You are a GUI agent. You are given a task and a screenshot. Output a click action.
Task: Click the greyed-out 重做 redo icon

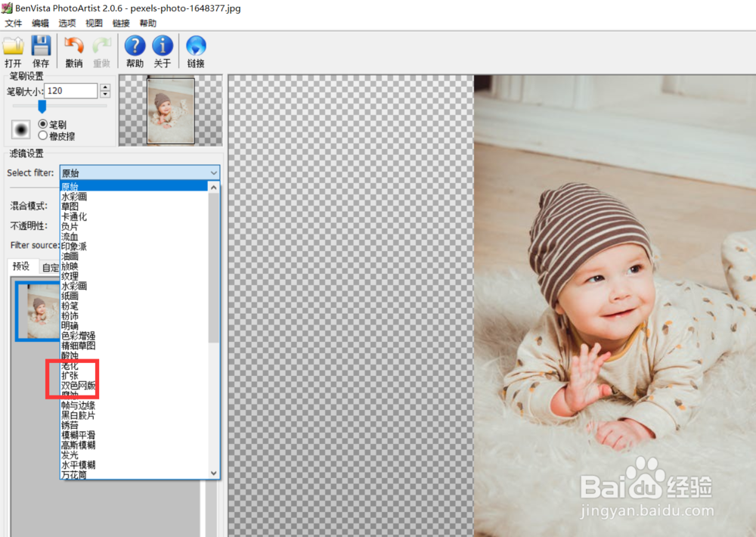tap(102, 51)
